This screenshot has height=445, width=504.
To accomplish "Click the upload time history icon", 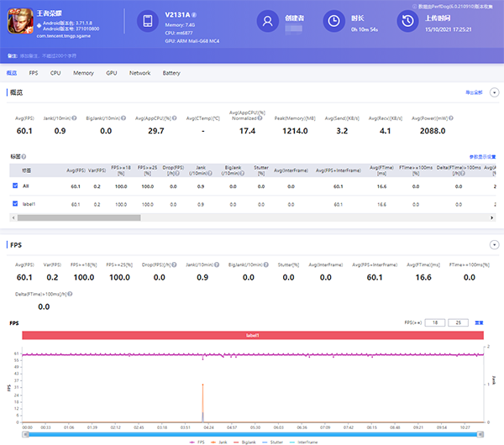I will [x=407, y=22].
